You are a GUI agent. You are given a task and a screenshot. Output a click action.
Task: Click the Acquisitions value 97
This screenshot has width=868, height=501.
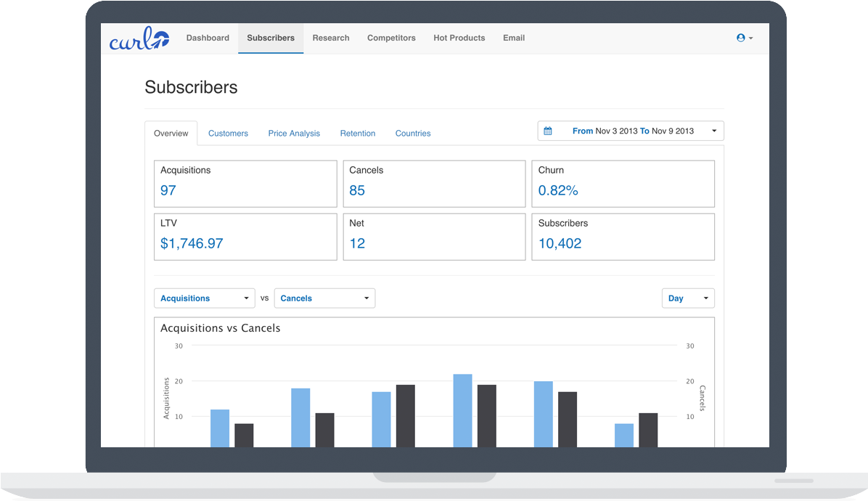168,190
